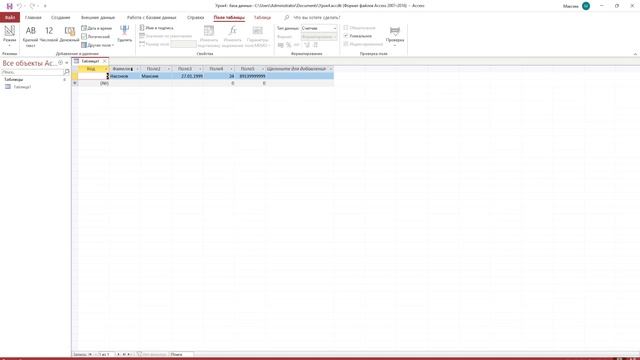Image resolution: width=640 pixels, height=360 pixels.
Task: Click the fx Изменить выражение icon
Action: [233, 31]
